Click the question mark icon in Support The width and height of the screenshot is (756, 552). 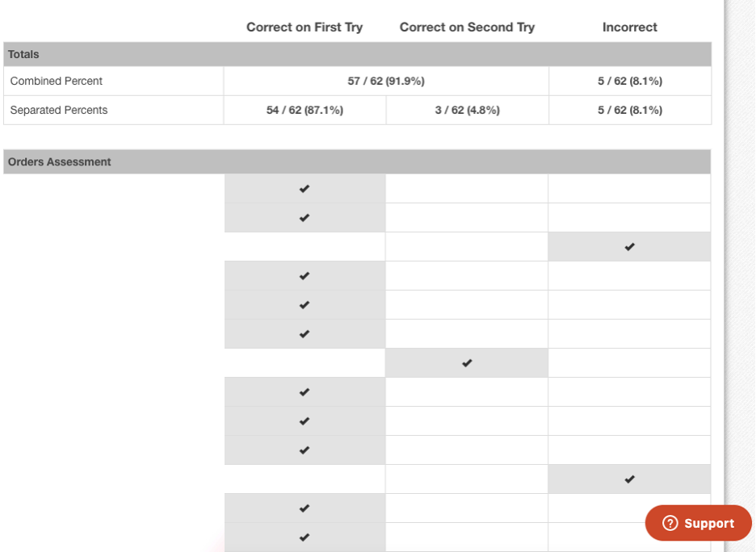click(670, 523)
